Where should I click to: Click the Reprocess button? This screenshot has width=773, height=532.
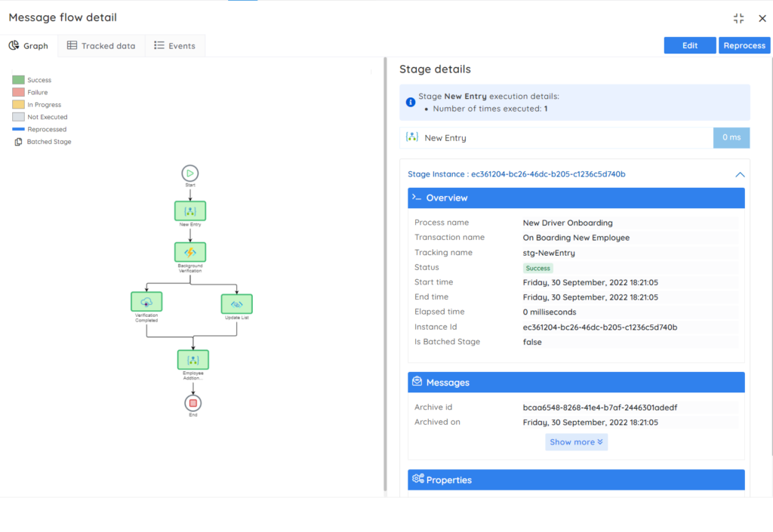click(744, 45)
